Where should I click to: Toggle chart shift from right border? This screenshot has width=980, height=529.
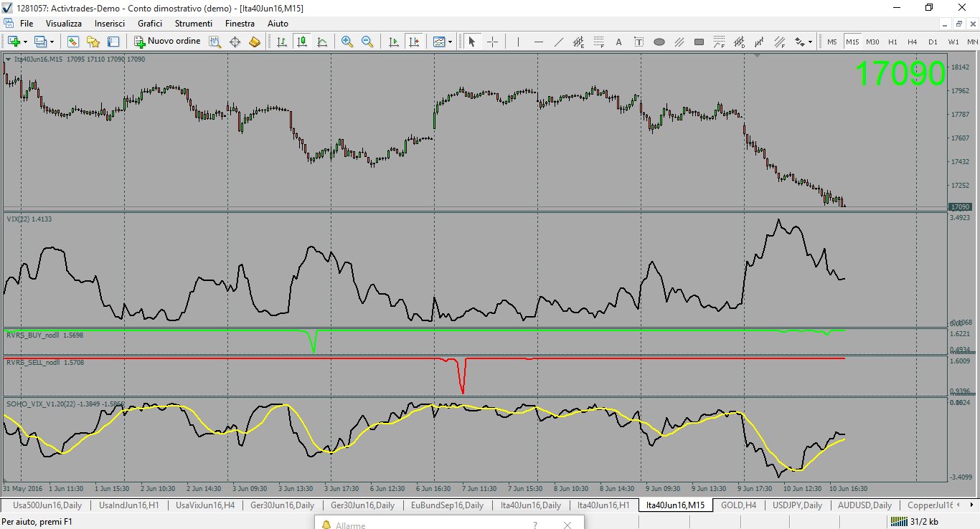point(413,42)
